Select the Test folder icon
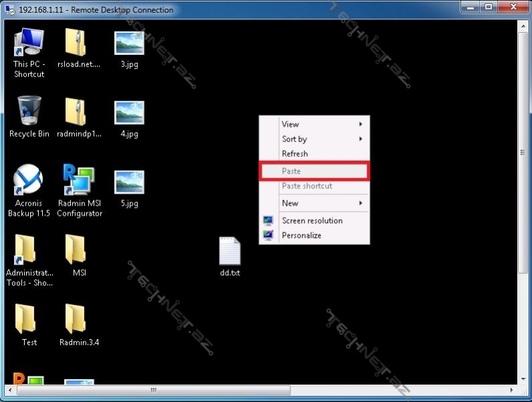This screenshot has width=532, height=402. (27, 319)
